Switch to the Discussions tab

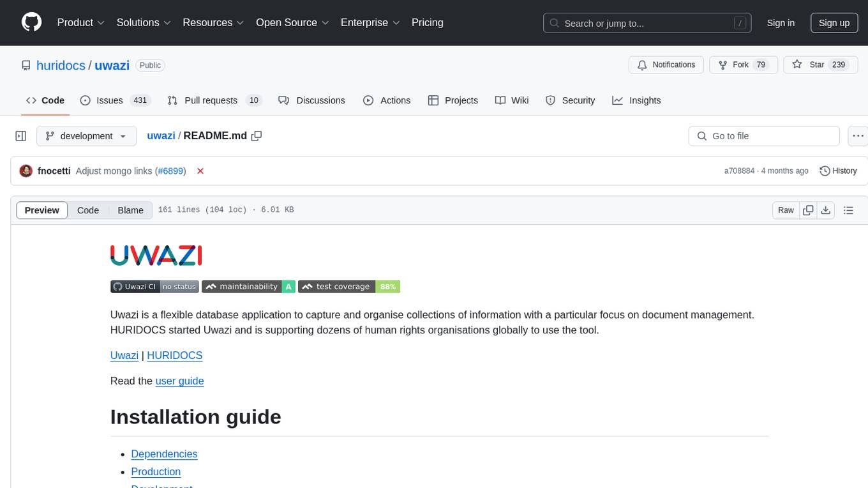(312, 100)
